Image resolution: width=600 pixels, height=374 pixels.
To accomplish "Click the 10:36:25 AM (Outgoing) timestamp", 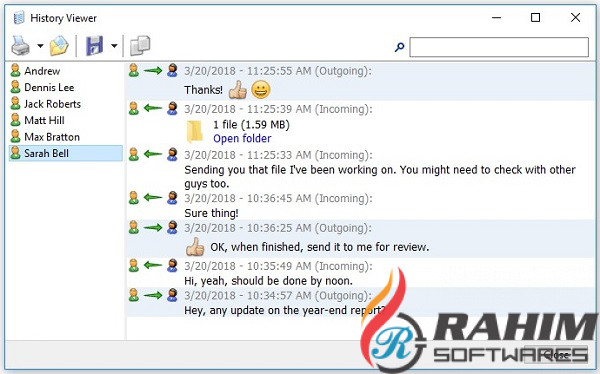I will tap(278, 228).
